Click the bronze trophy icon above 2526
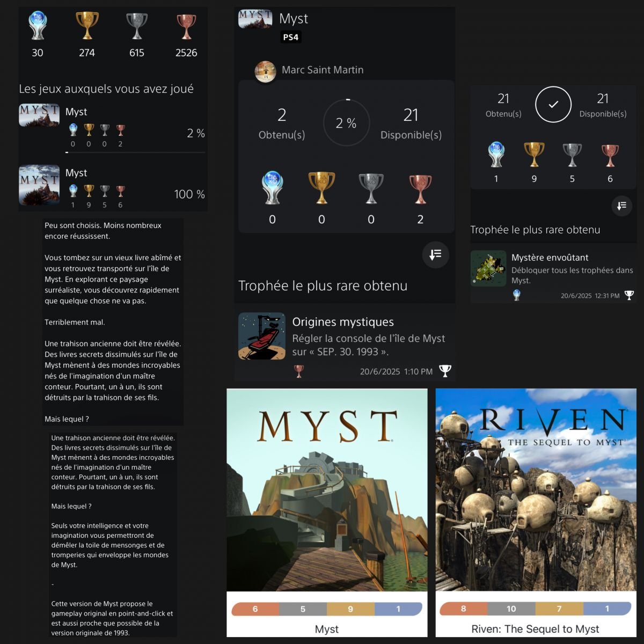The image size is (644, 644). tap(186, 26)
